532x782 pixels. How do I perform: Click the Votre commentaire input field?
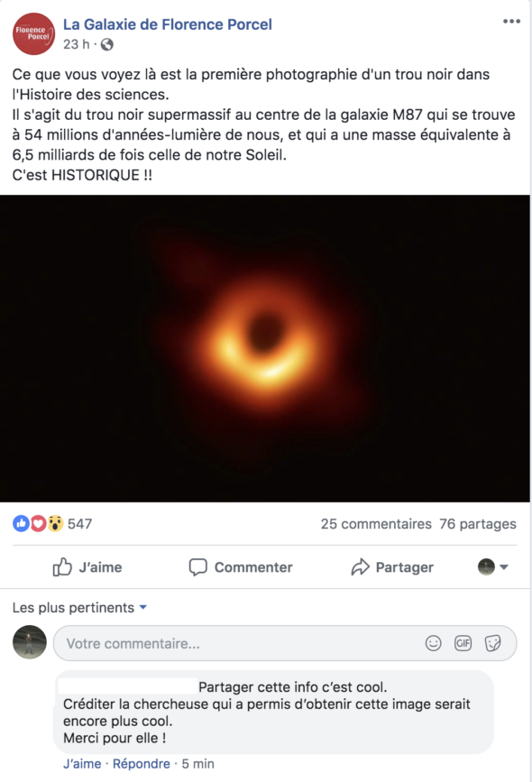pos(285,643)
